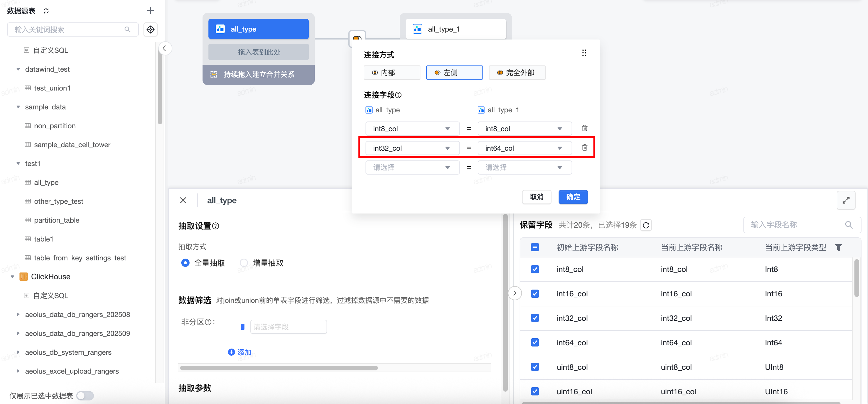The width and height of the screenshot is (868, 404).
Task: Uncheck the int16_col field checkbox
Action: 535,294
